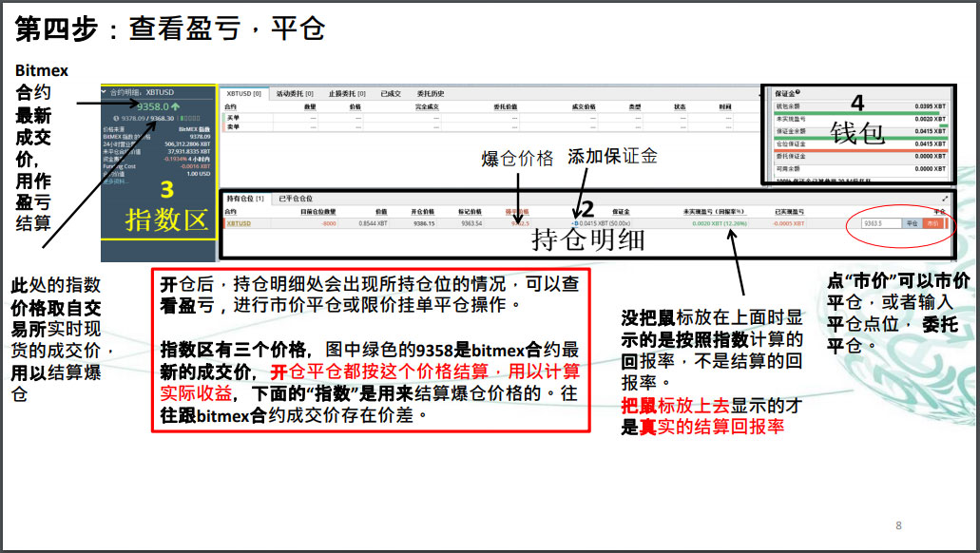Click the 开仓价格 column header
The height and width of the screenshot is (553, 980).
[422, 212]
